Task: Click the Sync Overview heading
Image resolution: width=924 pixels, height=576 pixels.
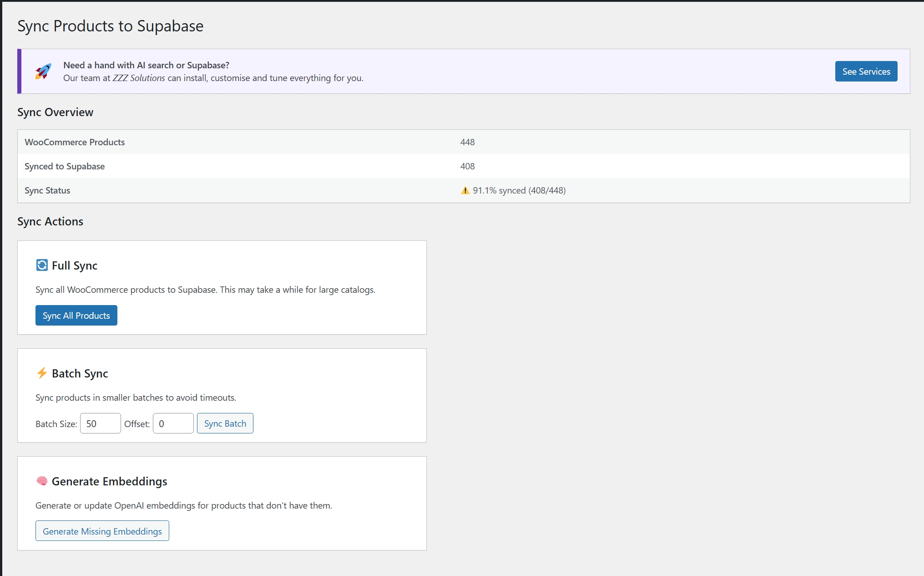Action: click(x=55, y=112)
